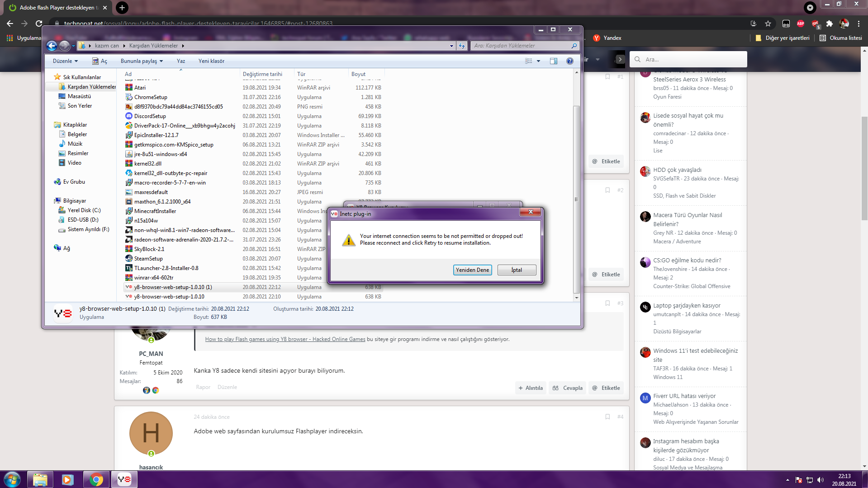Viewport: 868px width, 488px height.
Task: Select DiscordSetup file icon
Action: 129,116
